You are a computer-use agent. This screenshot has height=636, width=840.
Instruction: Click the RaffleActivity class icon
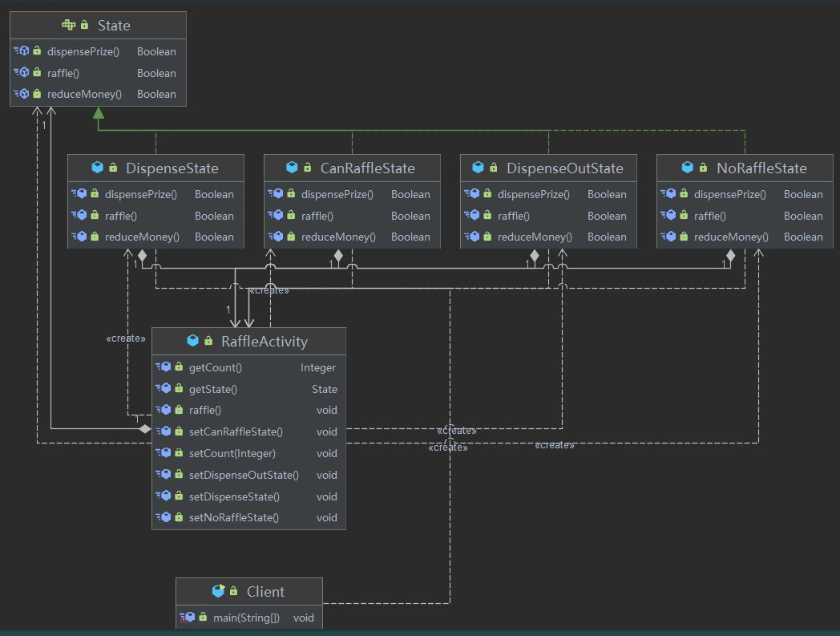[193, 341]
